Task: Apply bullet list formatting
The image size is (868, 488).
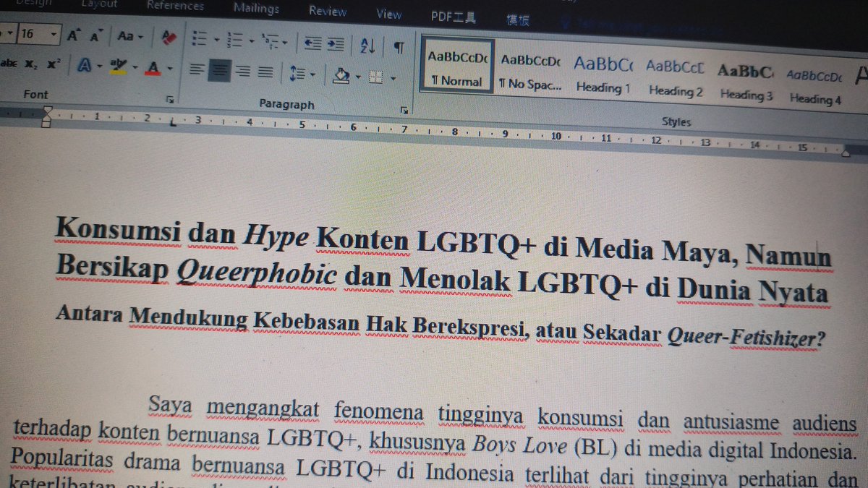Action: tap(201, 39)
